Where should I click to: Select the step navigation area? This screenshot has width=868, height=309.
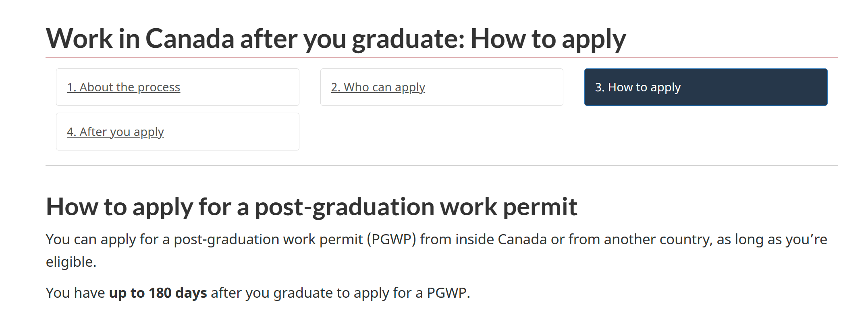pos(442,109)
